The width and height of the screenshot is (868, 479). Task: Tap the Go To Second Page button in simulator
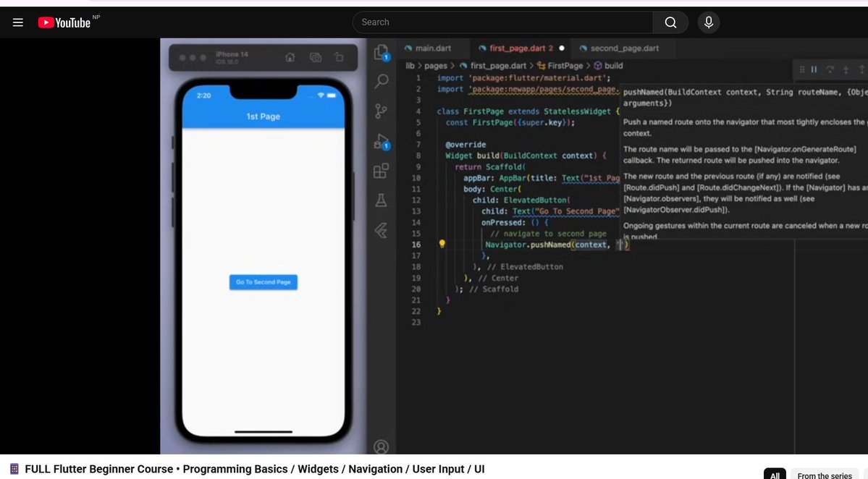pos(263,282)
